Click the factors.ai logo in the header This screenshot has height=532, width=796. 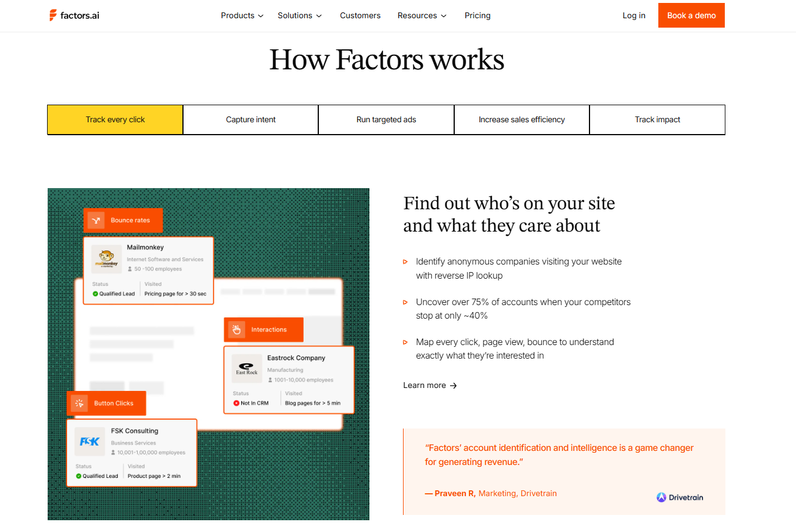pyautogui.click(x=74, y=15)
